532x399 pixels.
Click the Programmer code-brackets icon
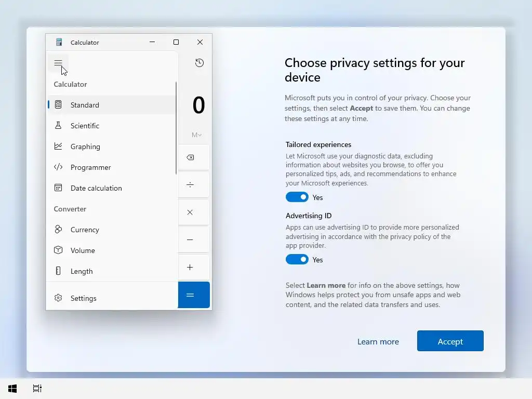(58, 167)
